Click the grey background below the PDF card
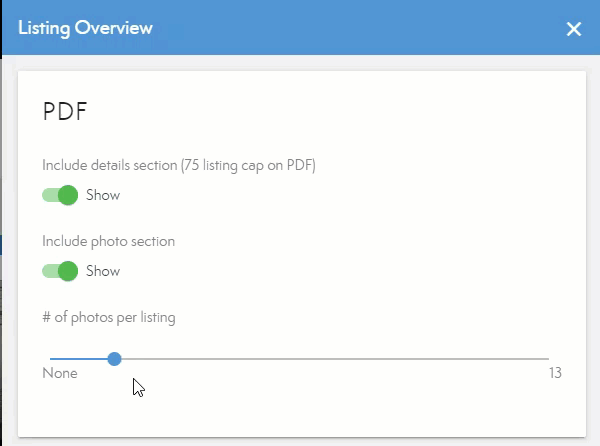 pyautogui.click(x=300, y=441)
